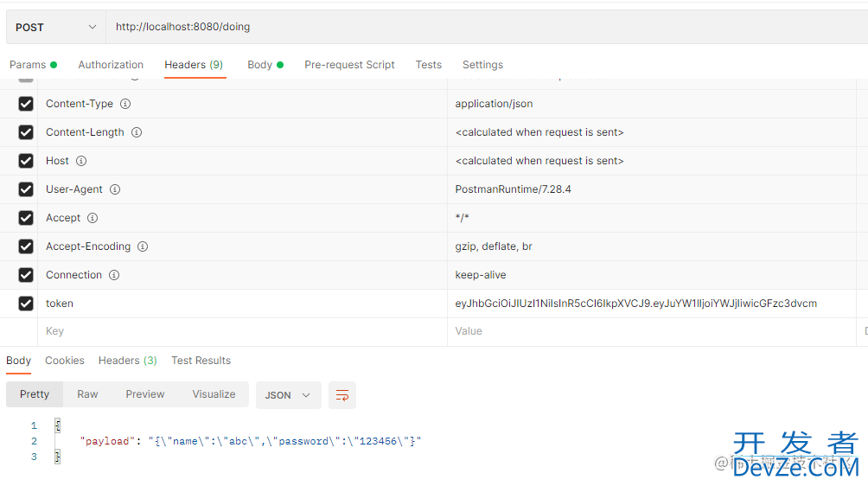Viewport: 868px width, 486px height.
Task: Click the PostmanRuntime/7.28.4 value
Action: [x=514, y=189]
